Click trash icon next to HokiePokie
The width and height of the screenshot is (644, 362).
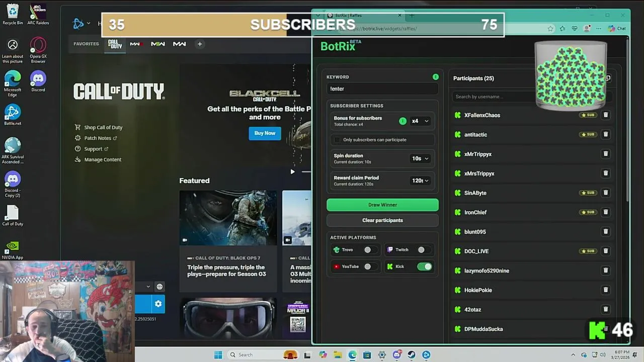point(606,290)
